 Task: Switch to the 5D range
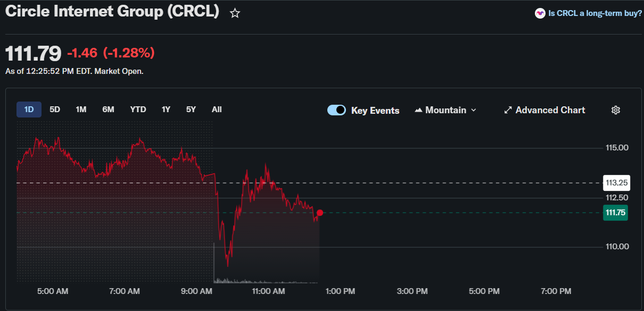(55, 110)
